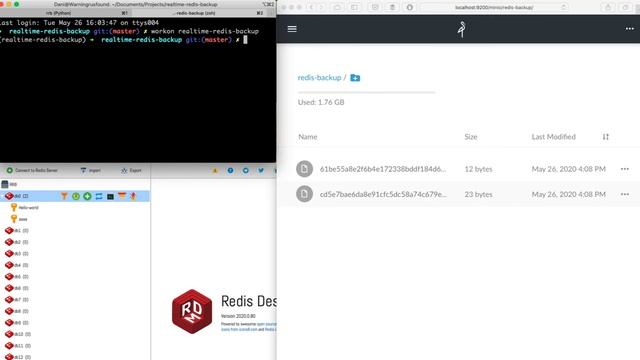Open the console icon on db0 row

[110, 196]
